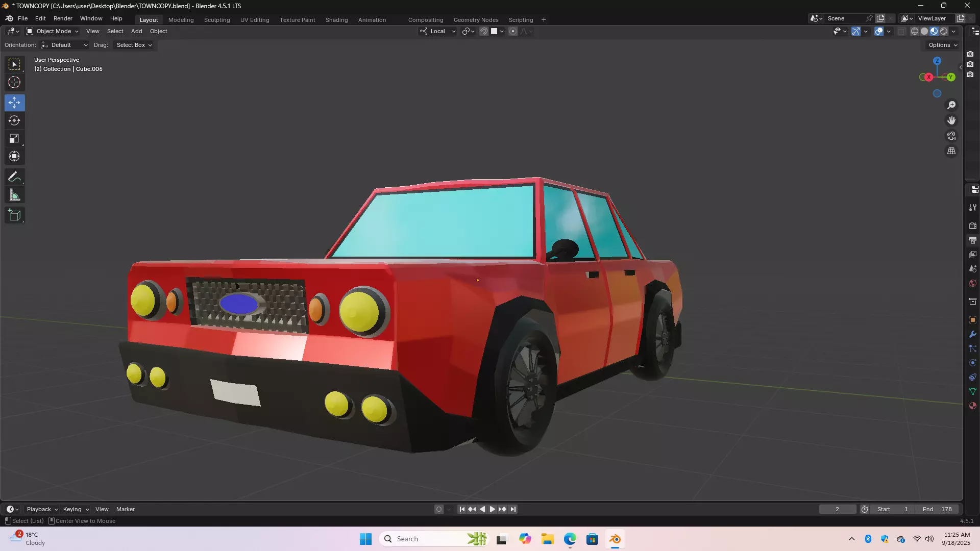Switch perspective/orthographic projection icon
Viewport: 980px width, 551px height.
point(951,151)
